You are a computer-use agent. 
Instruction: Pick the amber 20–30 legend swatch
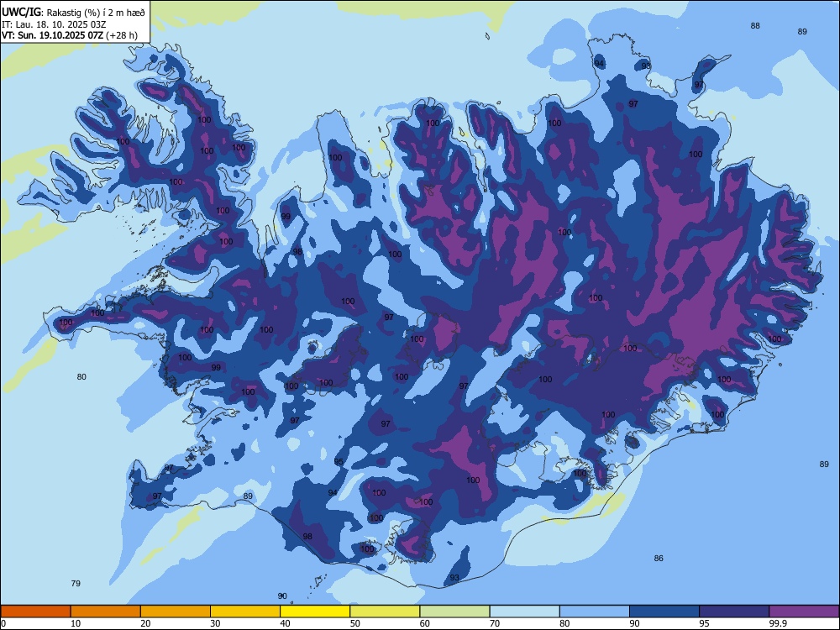(176, 612)
